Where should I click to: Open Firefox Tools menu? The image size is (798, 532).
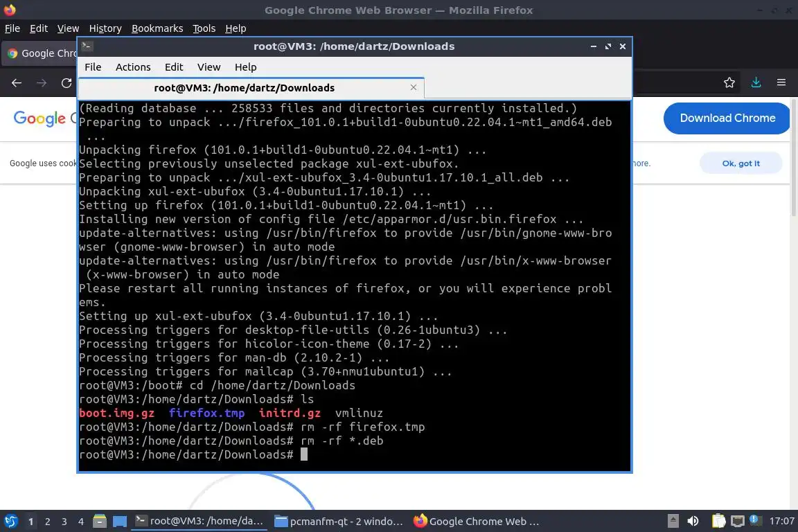[x=204, y=28]
